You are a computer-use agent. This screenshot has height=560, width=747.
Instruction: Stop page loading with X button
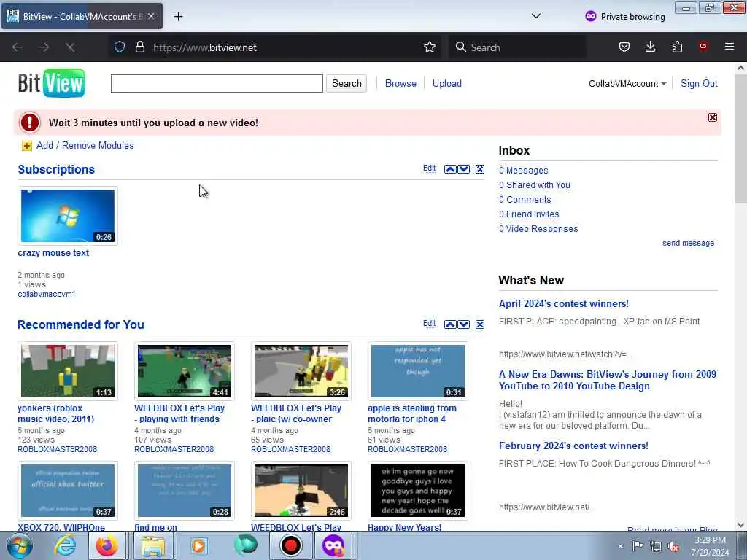coord(70,47)
